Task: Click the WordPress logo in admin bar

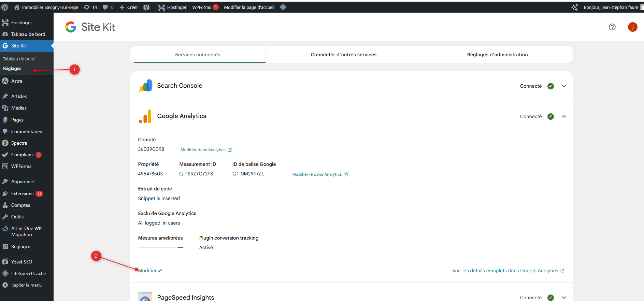Action: pos(5,7)
